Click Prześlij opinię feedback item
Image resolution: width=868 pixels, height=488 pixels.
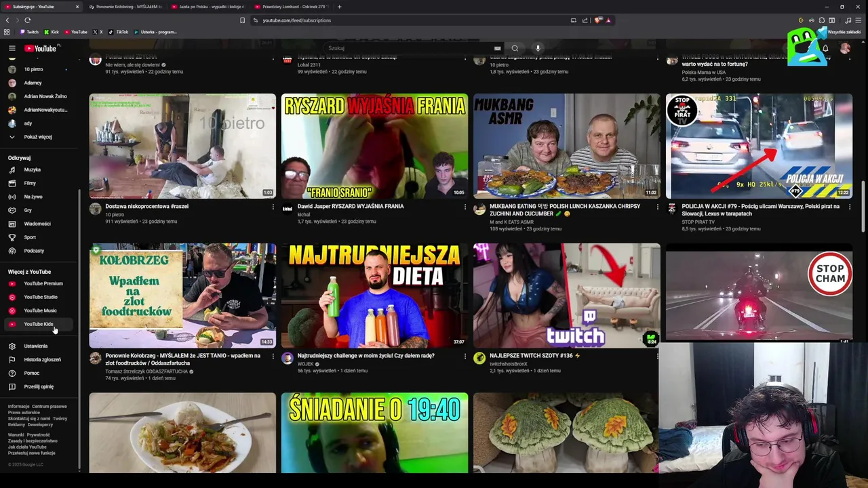pos(39,386)
